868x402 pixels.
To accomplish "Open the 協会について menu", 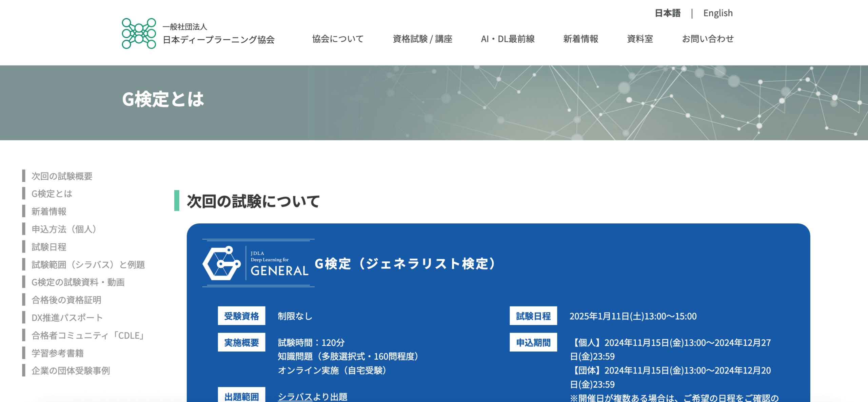I will (x=338, y=39).
